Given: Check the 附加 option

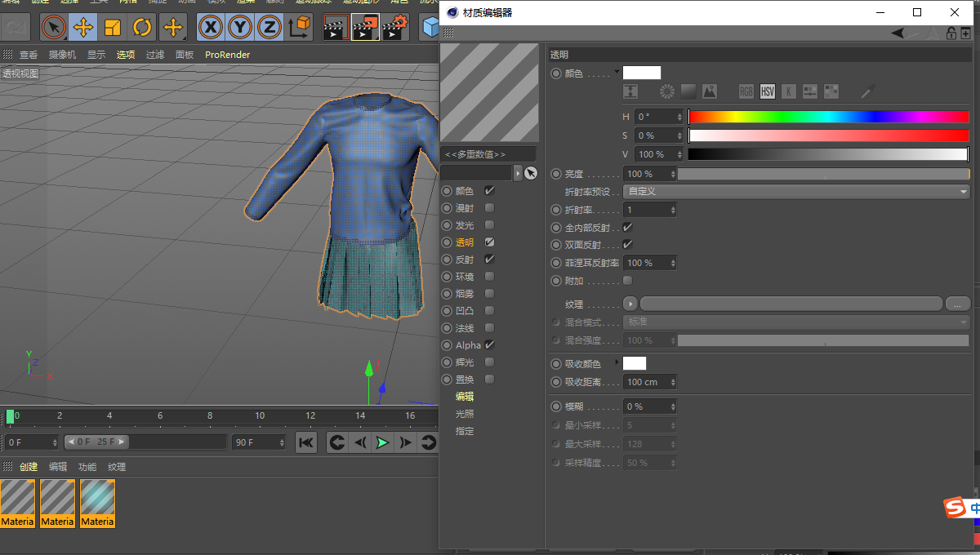Looking at the screenshot, I should pos(627,281).
